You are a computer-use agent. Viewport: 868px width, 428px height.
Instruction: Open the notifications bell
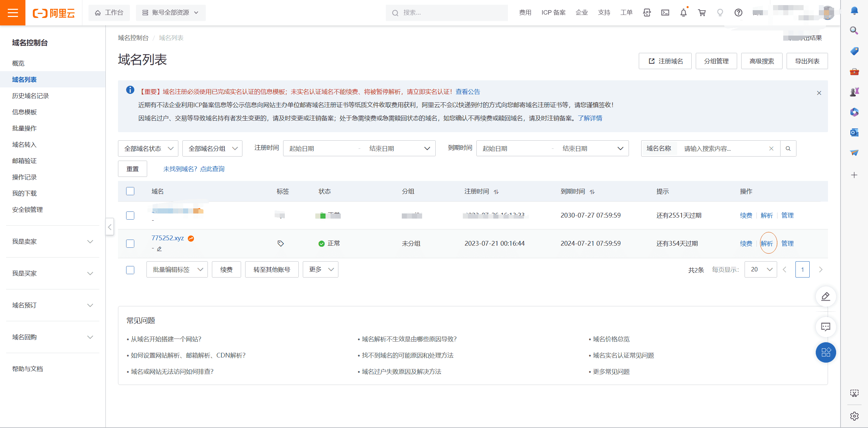click(x=684, y=13)
